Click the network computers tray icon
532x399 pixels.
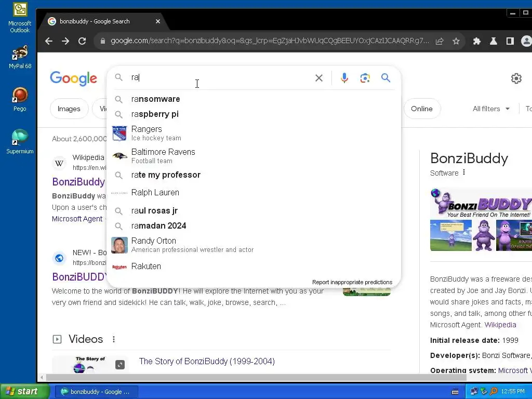[x=474, y=392]
